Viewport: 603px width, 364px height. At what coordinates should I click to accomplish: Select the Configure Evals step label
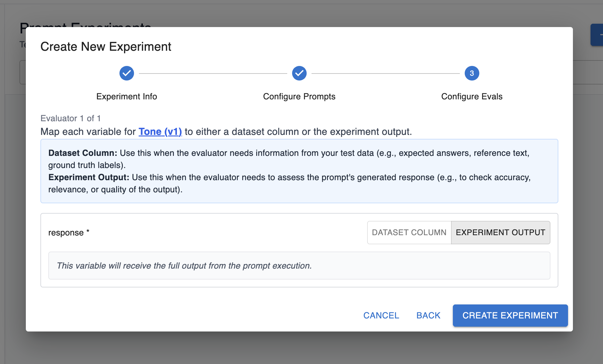[x=472, y=96]
